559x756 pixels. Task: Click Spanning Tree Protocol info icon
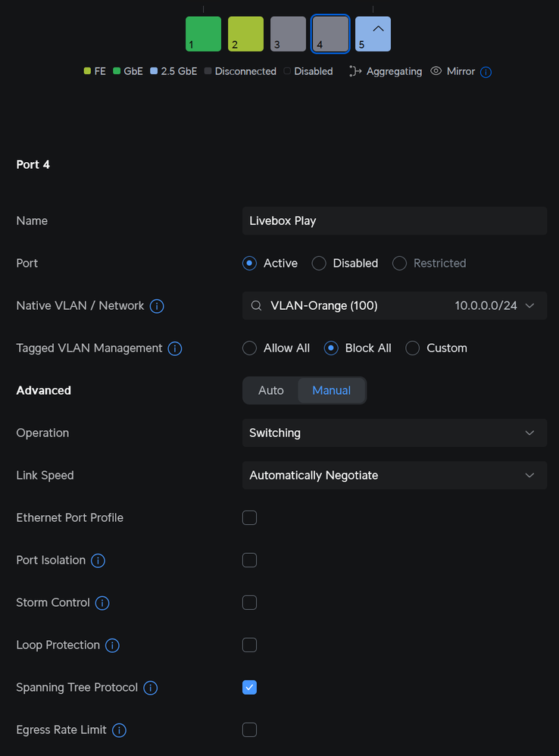tap(150, 688)
